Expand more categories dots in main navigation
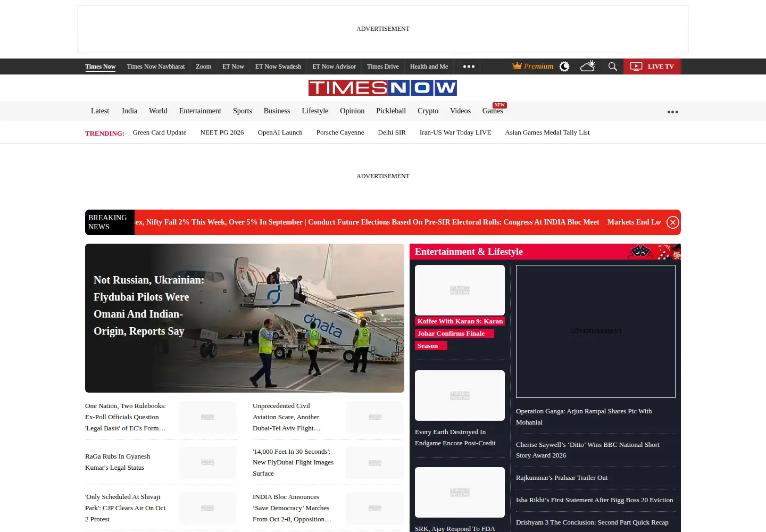This screenshot has width=766, height=532. (x=673, y=112)
